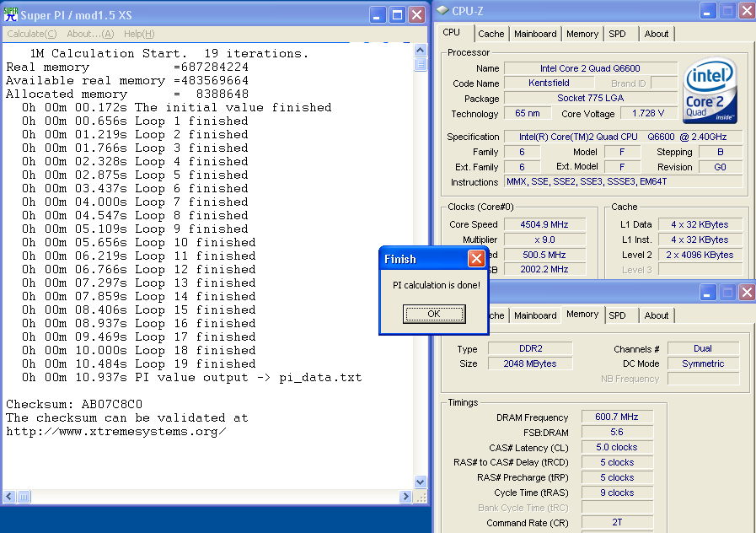Click scroll left arrow in Super PI

(x=9, y=497)
